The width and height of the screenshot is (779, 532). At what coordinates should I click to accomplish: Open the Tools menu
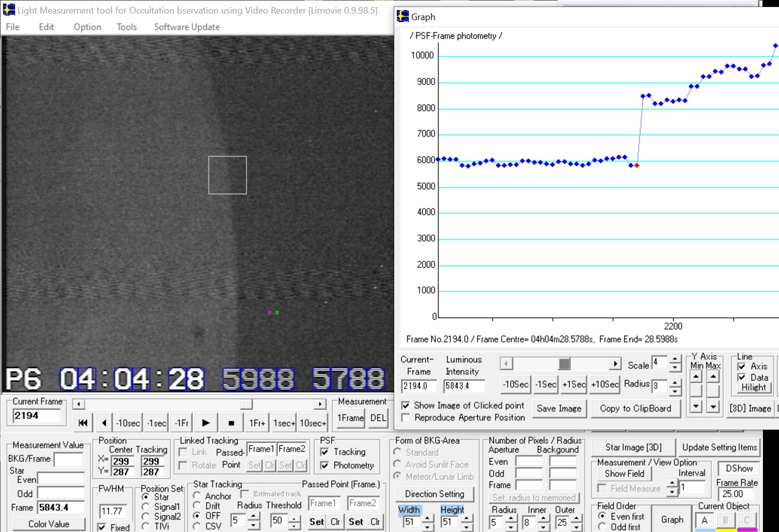[127, 27]
